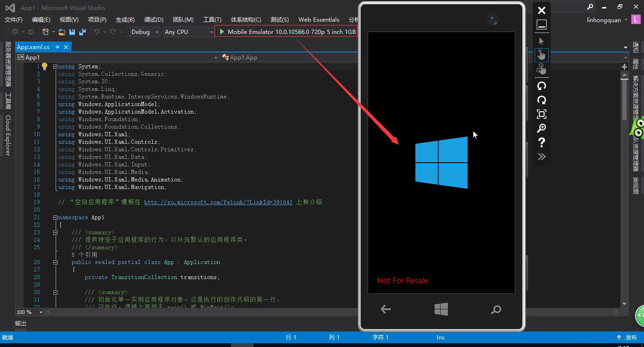
Task: Click the lightbulb quick actions icon
Action: pos(45,66)
